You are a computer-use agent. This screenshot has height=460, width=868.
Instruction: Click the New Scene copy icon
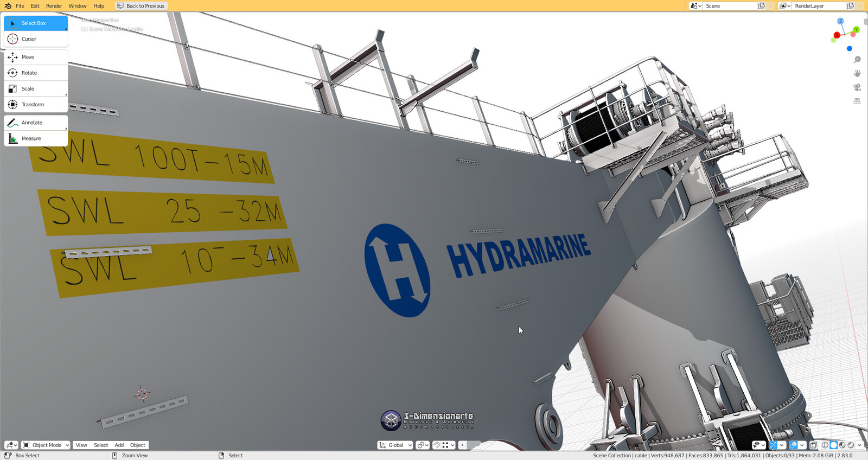761,6
